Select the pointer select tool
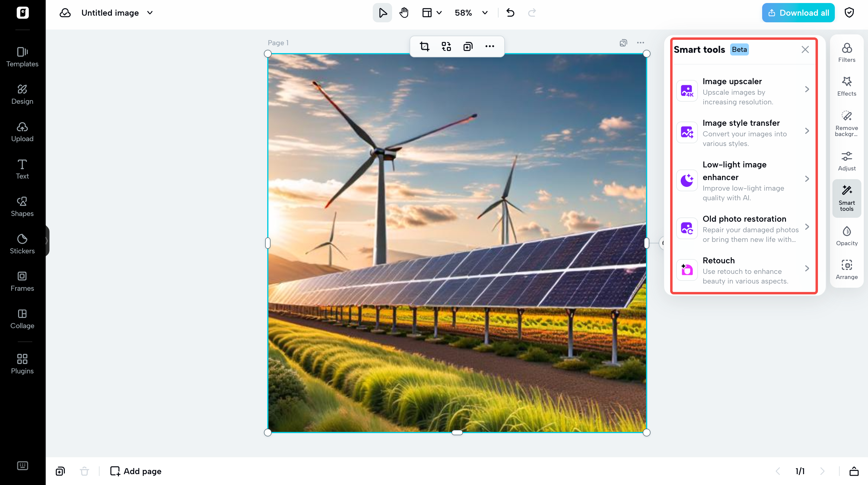Image resolution: width=868 pixels, height=485 pixels. coord(382,13)
